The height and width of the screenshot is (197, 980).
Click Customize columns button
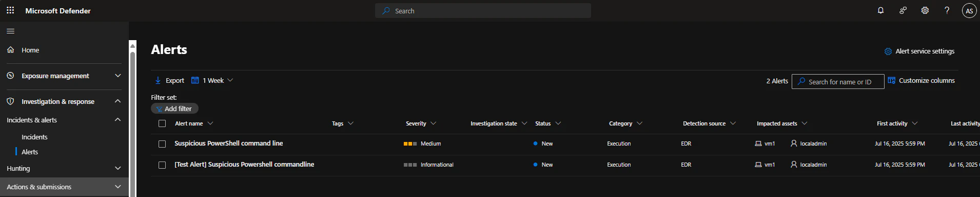tap(921, 80)
